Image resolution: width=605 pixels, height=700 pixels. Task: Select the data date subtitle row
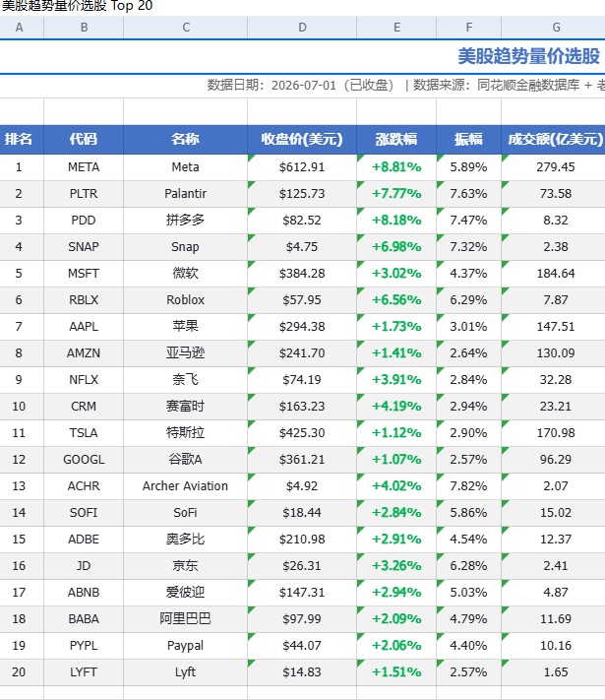point(303,86)
